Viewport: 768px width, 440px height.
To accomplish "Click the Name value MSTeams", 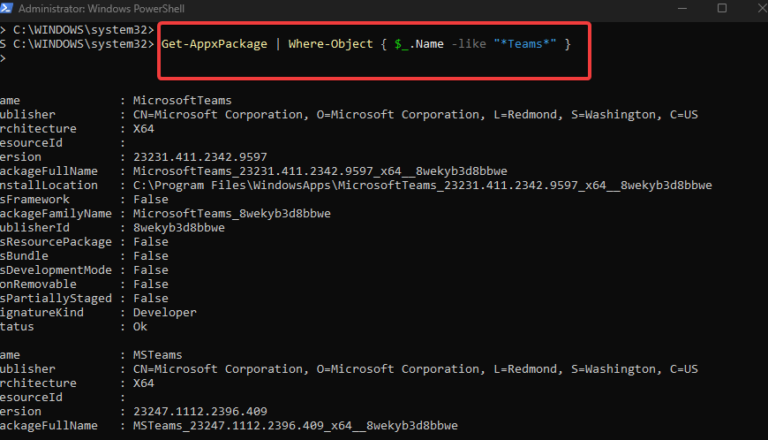I will (157, 355).
